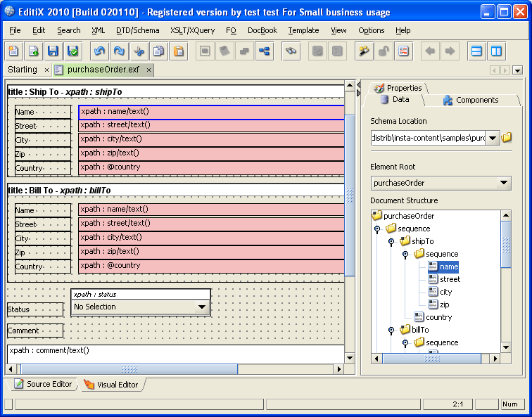Click the New document toolbar icon
This screenshot has width=532, height=417.
tap(13, 51)
